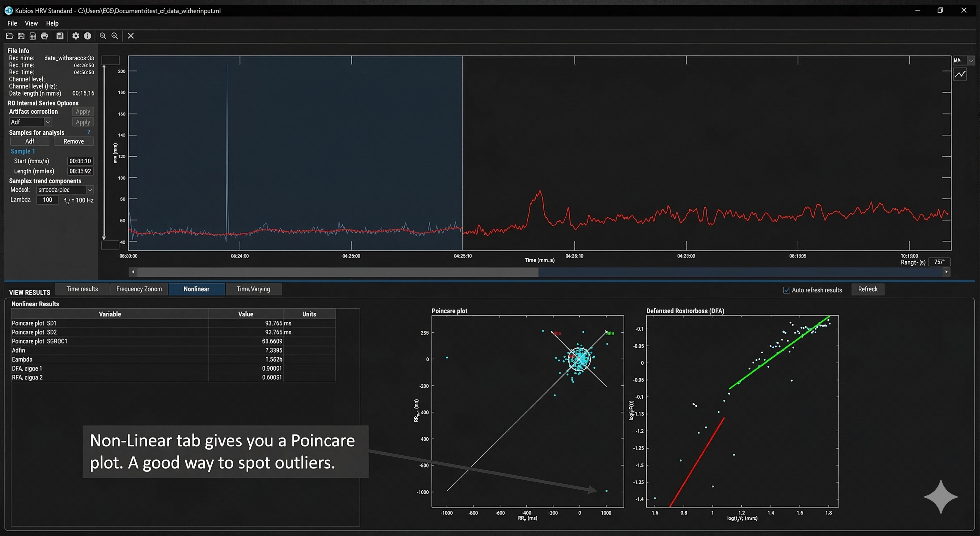
Task: Click the info (about) icon
Action: (88, 36)
